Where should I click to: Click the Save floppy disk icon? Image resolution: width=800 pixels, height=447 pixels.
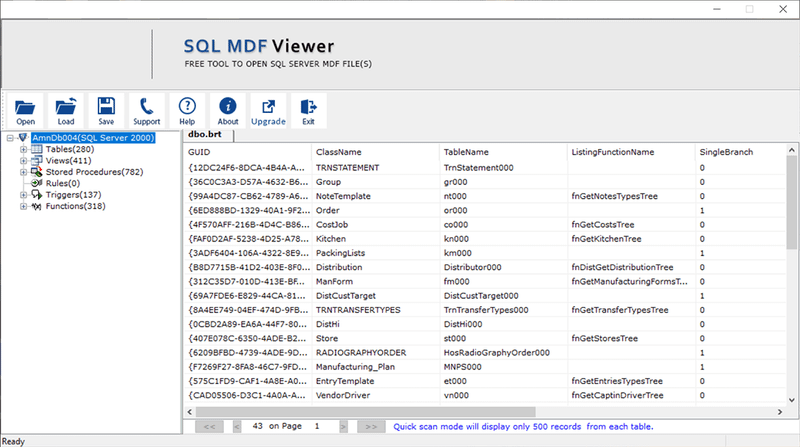[x=106, y=111]
